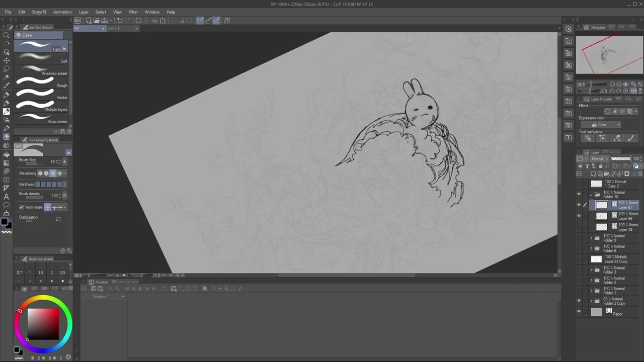Open the Timeline 1 dropdown

[108, 297]
